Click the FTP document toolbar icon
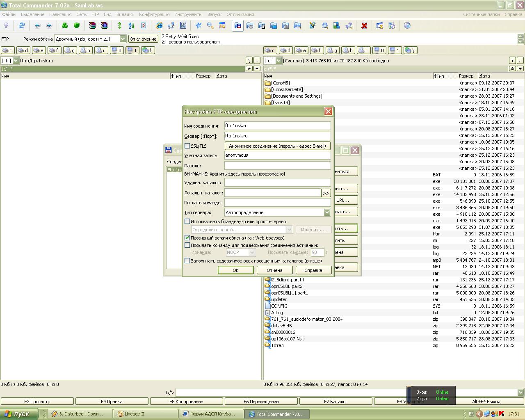 click(x=183, y=25)
